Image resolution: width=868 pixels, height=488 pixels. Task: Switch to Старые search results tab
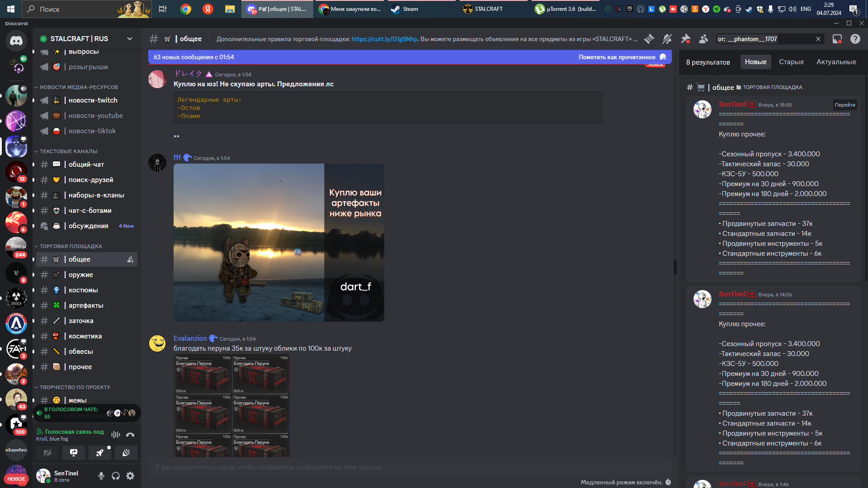click(x=792, y=62)
